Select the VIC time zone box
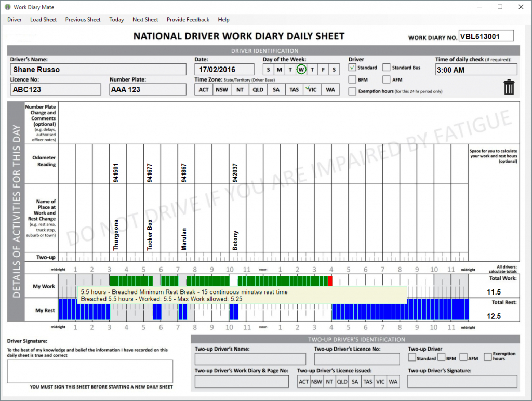532x401 pixels. pos(311,89)
